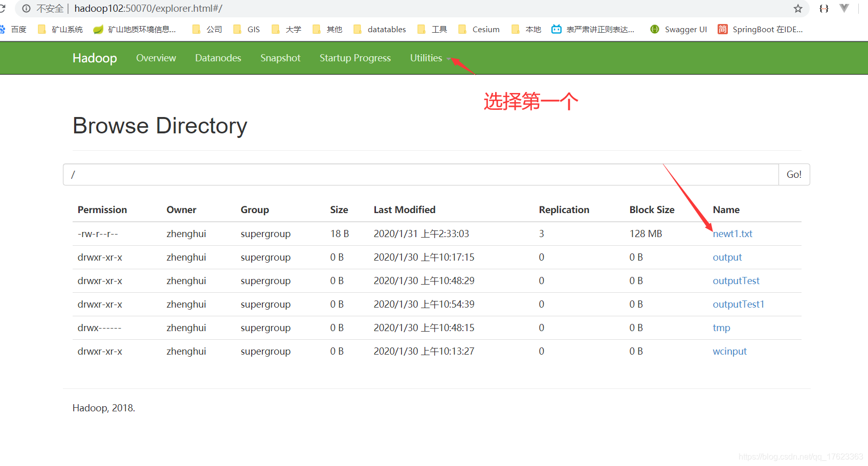Click the browser reload icon
This screenshot has height=466, width=868.
[2, 8]
